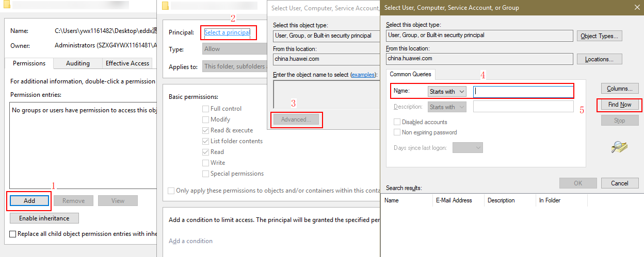Click Select a principal link

pyautogui.click(x=227, y=32)
